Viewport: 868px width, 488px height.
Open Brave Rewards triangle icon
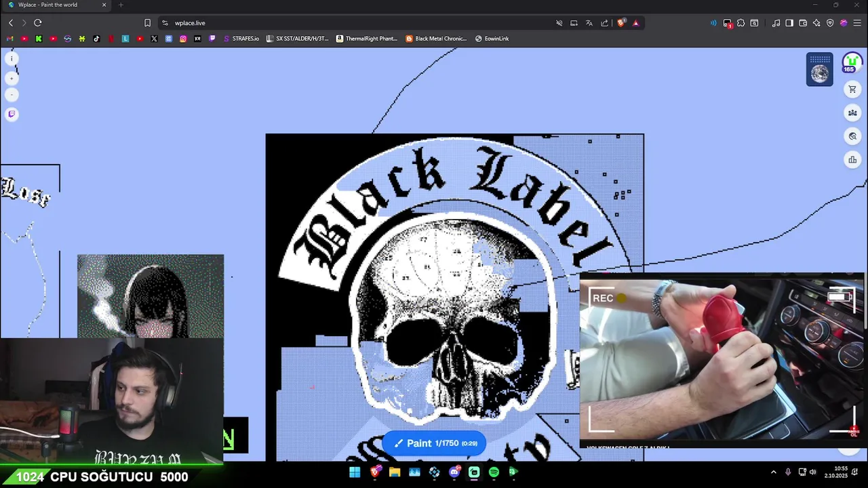pos(635,23)
